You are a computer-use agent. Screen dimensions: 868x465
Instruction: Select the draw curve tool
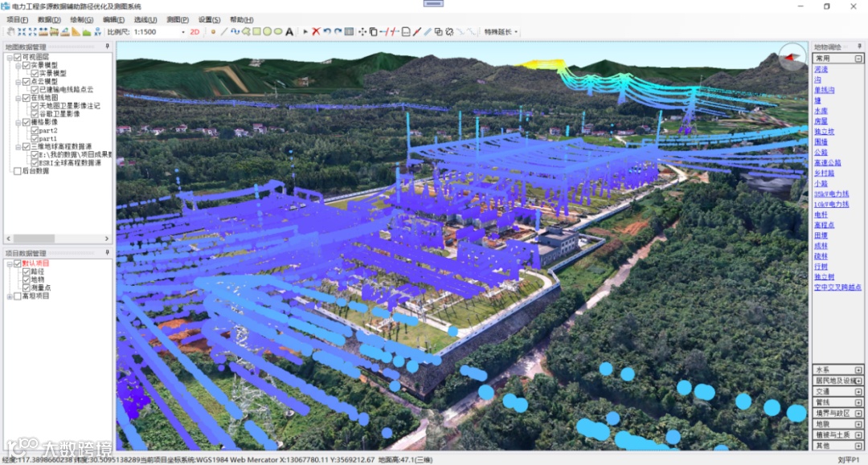[x=235, y=31]
